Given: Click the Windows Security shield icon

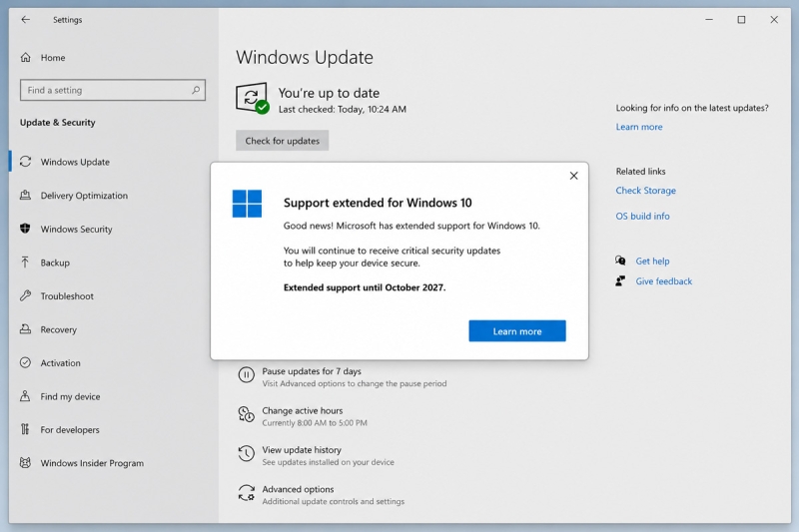Looking at the screenshot, I should pyautogui.click(x=26, y=229).
